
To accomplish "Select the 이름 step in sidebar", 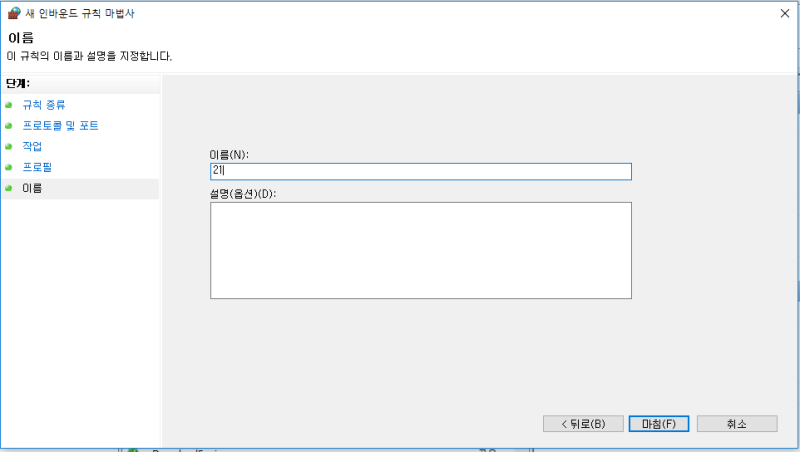I will coord(32,188).
